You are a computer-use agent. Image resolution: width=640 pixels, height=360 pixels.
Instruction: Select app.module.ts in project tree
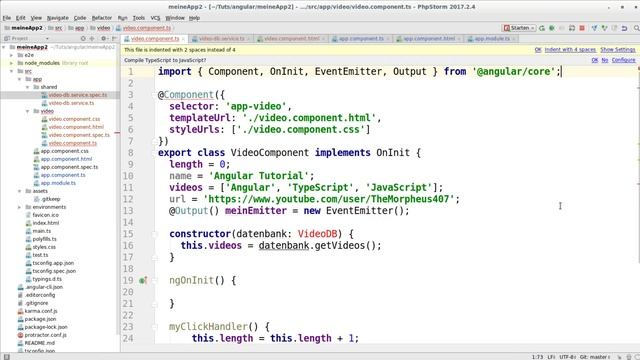point(58,183)
